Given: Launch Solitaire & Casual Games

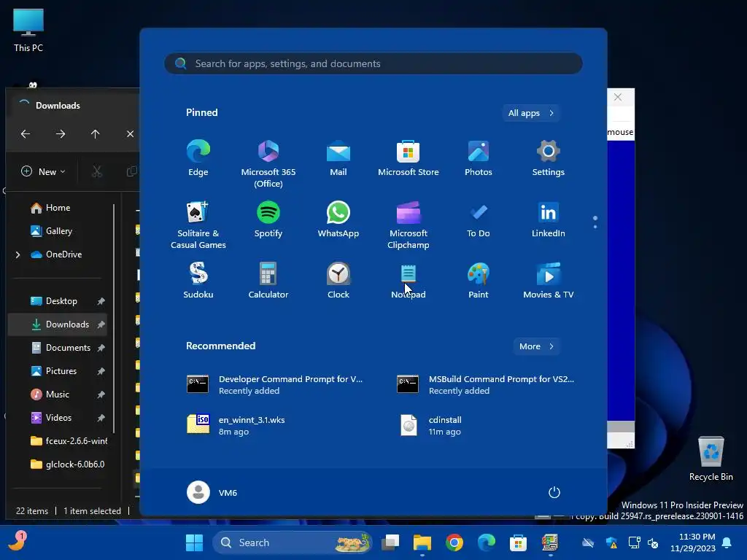Looking at the screenshot, I should coord(198,225).
